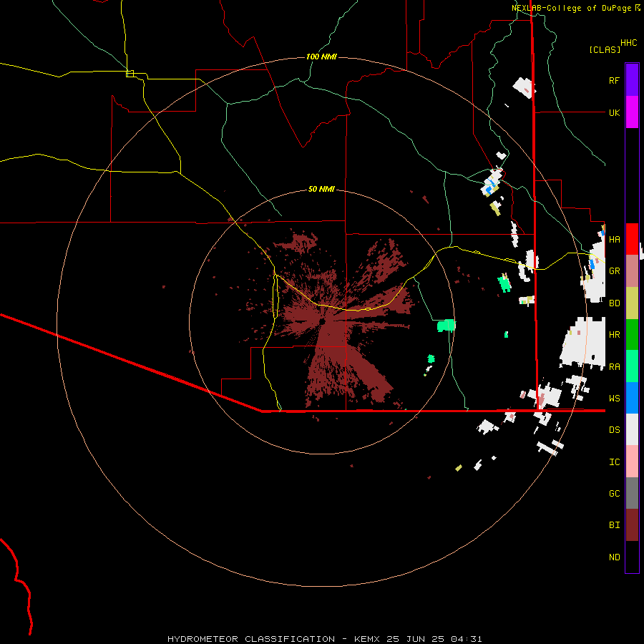The height and width of the screenshot is (644, 644).
Task: Click the WS legend label
Action: tap(614, 399)
